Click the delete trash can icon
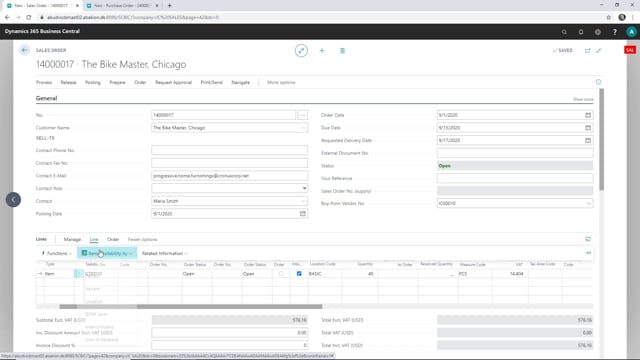 tap(342, 51)
